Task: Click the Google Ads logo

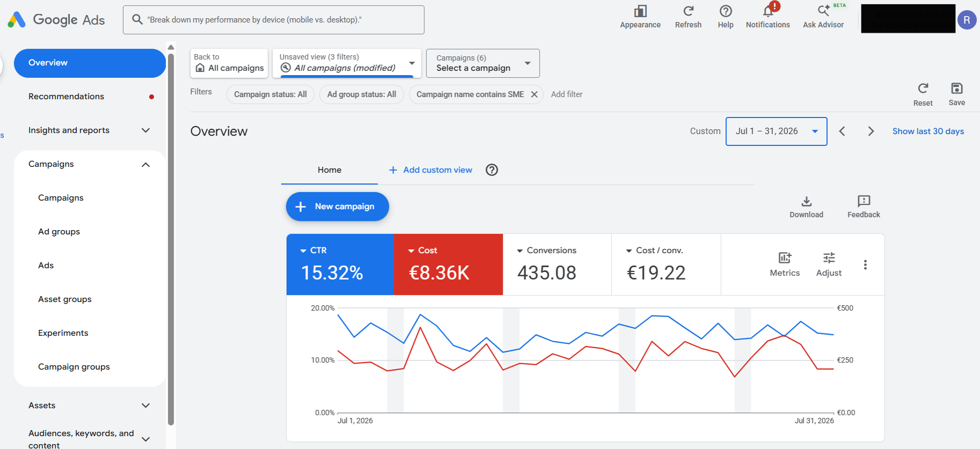Action: pos(56,20)
